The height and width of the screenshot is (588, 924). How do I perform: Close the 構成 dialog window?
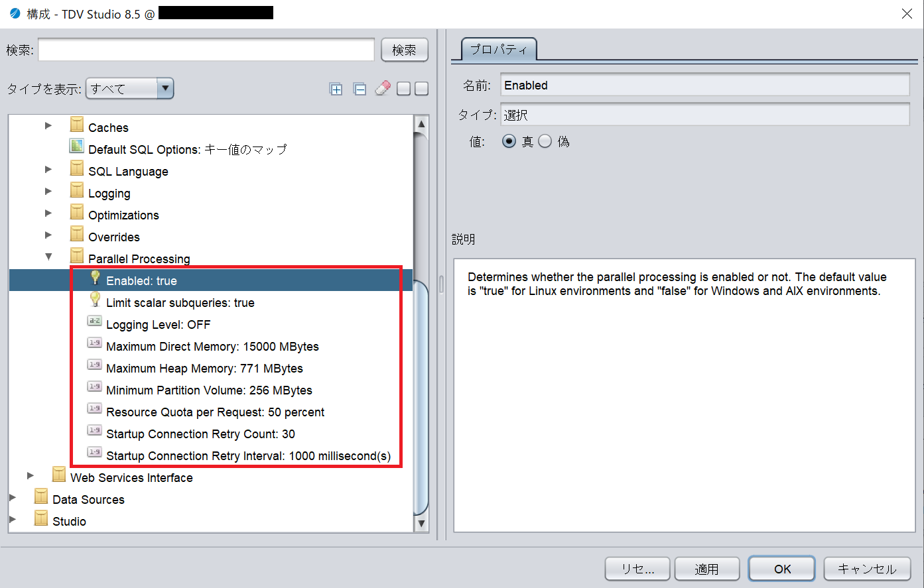click(x=907, y=13)
